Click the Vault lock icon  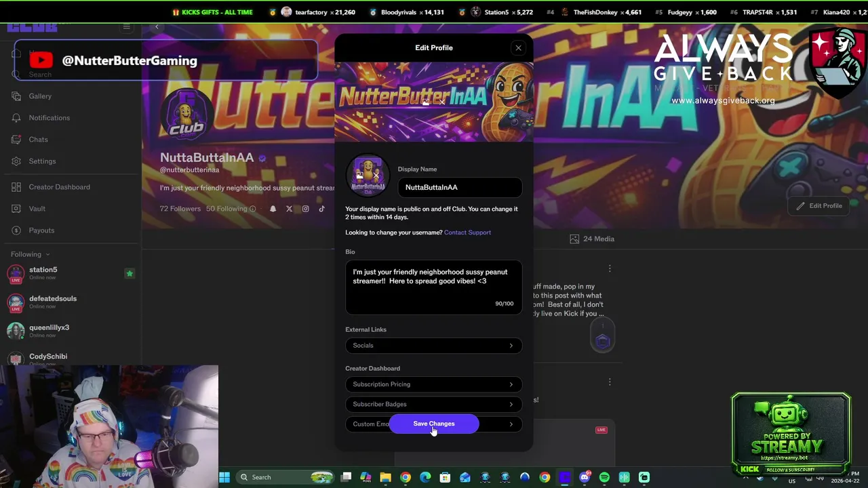16,209
